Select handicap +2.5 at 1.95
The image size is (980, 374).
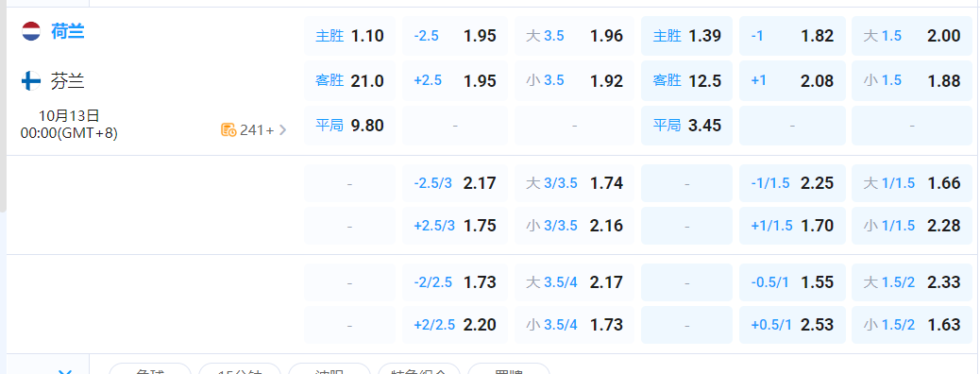point(456,80)
